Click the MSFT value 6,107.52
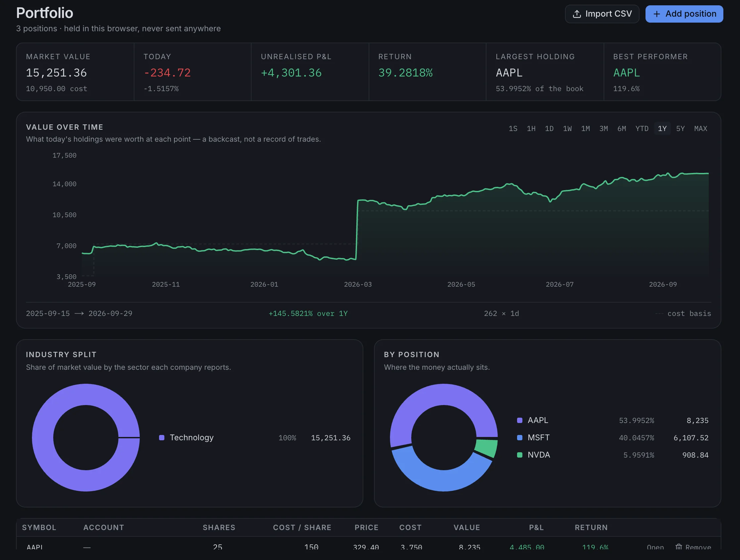740x560 pixels. (691, 438)
